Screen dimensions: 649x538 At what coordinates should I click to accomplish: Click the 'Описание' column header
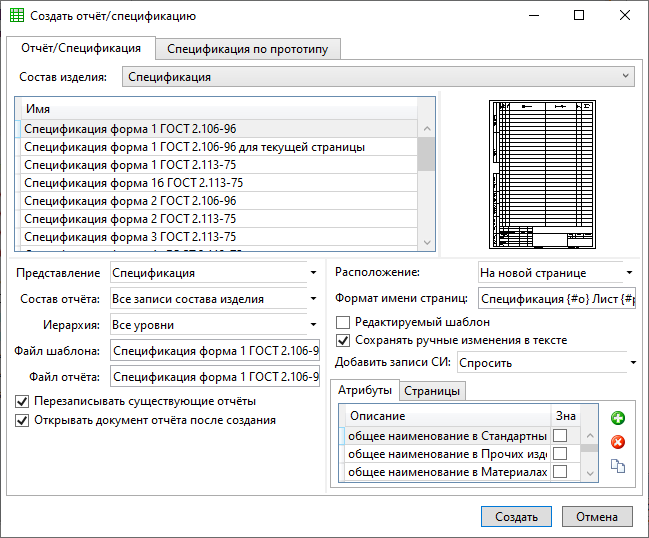(448, 416)
